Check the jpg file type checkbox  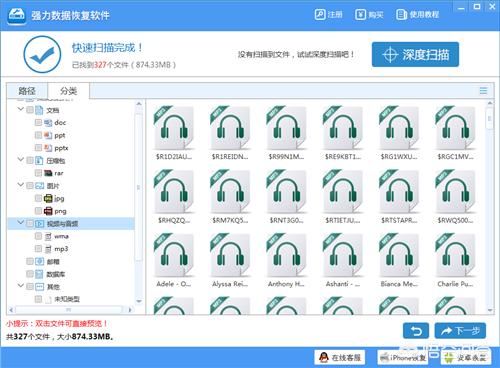[38, 198]
